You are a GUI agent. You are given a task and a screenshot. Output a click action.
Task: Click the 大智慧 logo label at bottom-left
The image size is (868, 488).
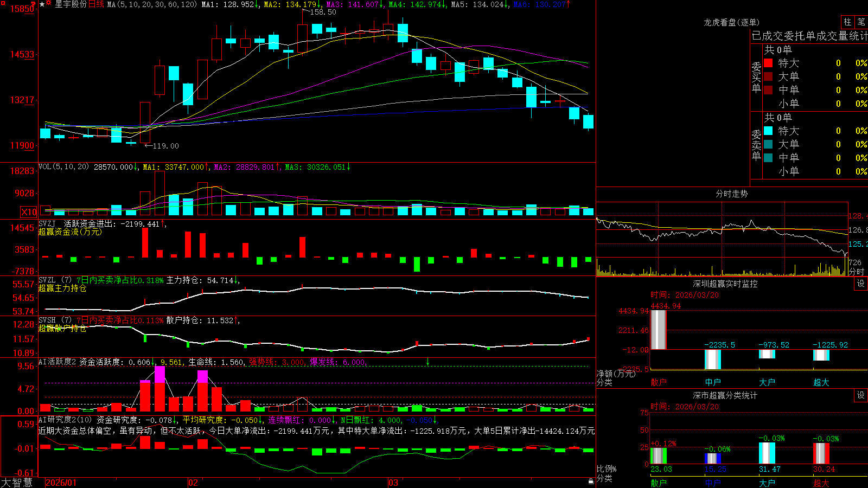(x=17, y=483)
